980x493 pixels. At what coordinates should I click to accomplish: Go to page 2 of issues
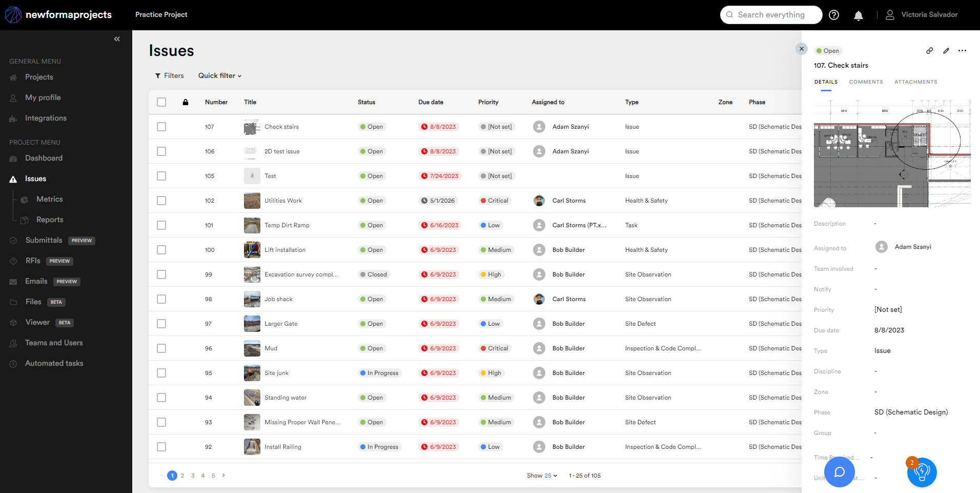182,476
